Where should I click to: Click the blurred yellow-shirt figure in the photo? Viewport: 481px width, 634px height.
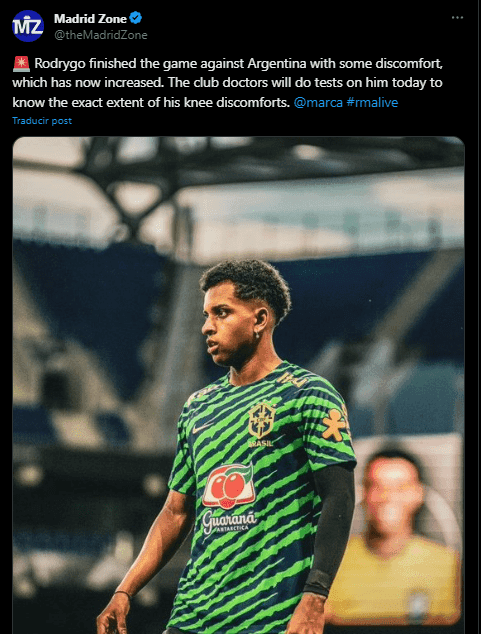pyautogui.click(x=394, y=538)
